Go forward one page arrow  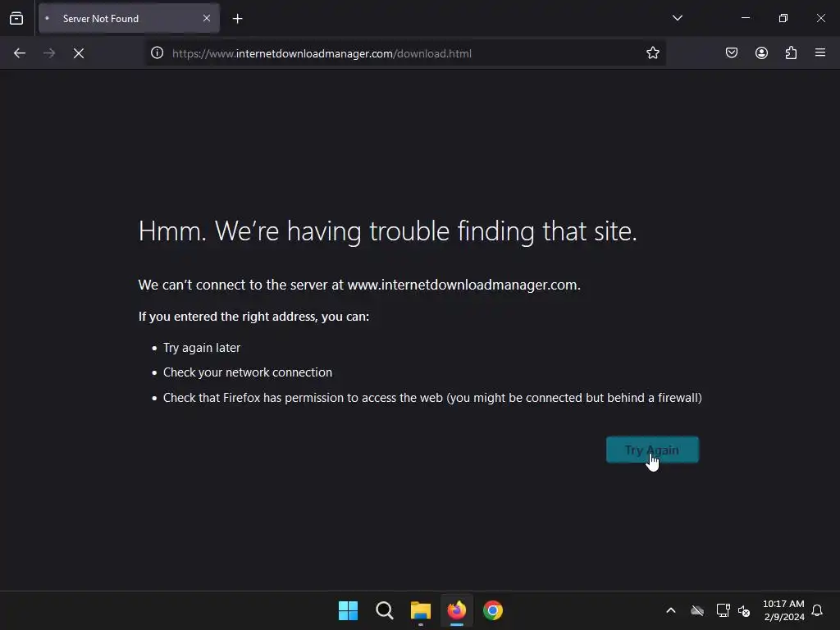48,53
